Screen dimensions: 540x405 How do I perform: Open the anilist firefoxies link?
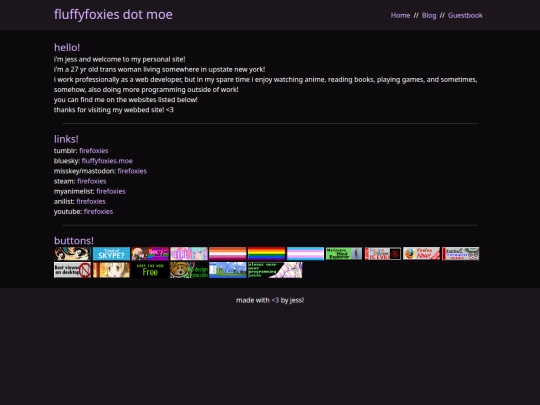[91, 201]
